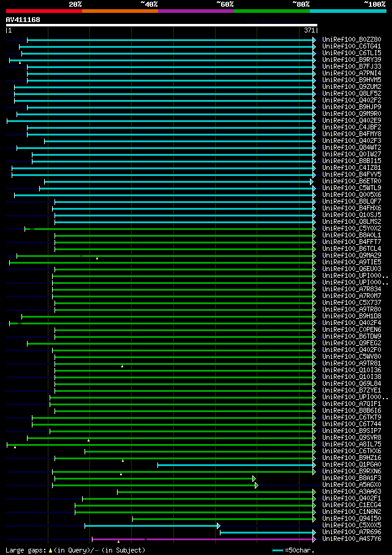Click the cyan ~100% identity legend segment
Screen dimensions: 392x555
tap(348, 11)
